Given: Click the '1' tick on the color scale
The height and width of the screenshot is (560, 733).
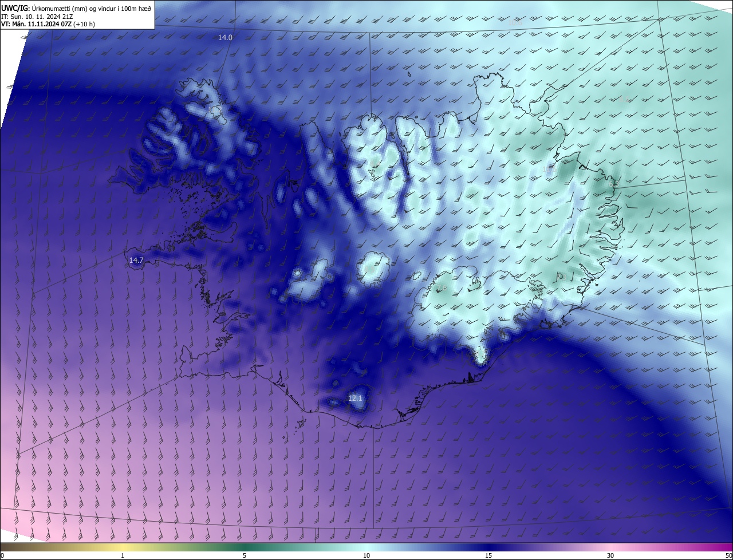Looking at the screenshot, I should (123, 555).
